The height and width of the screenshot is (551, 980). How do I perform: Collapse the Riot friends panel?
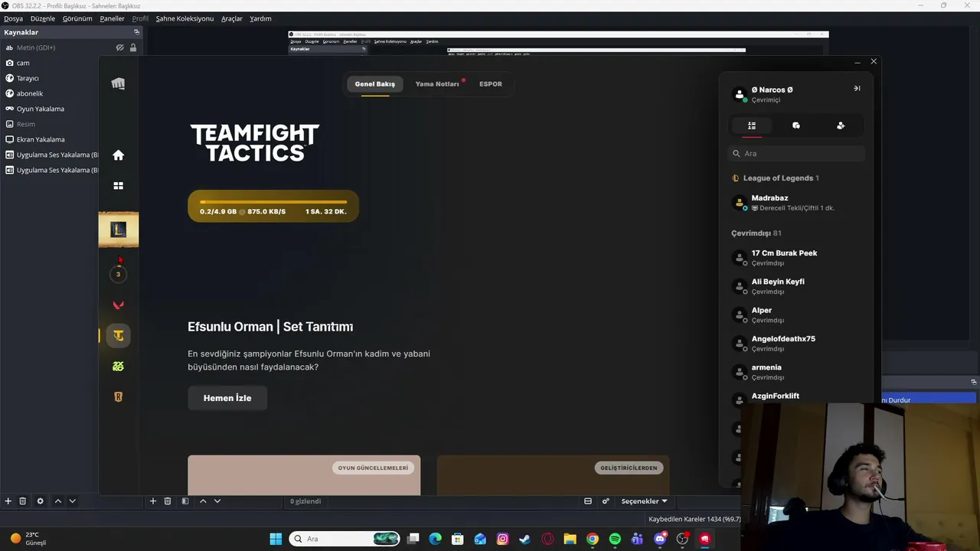[x=857, y=88]
